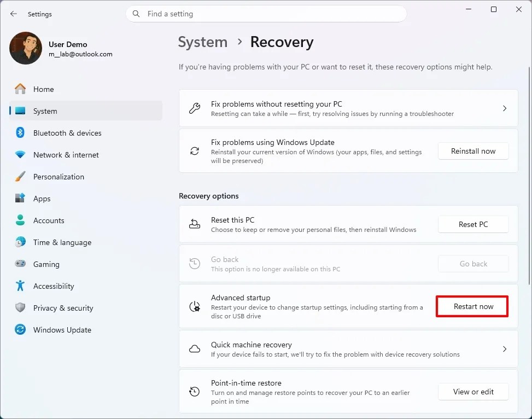Click the Privacy & security shield icon
Viewport: 532px width, 419px height.
tap(20, 307)
